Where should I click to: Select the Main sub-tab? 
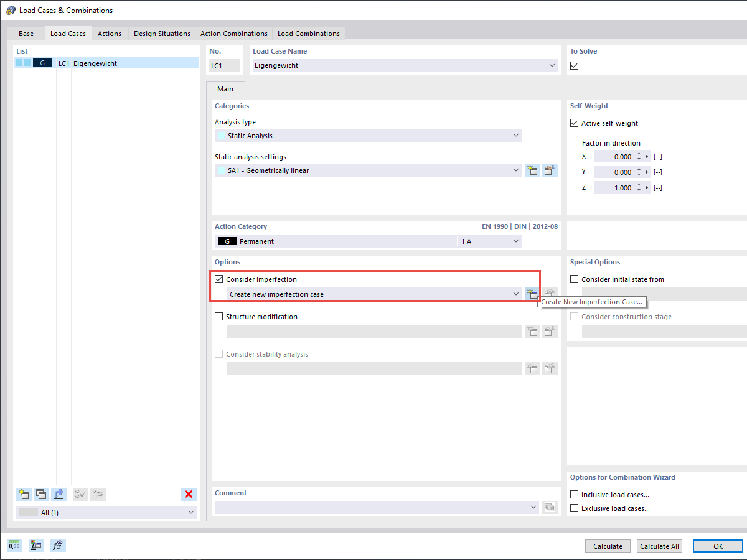pyautogui.click(x=225, y=89)
